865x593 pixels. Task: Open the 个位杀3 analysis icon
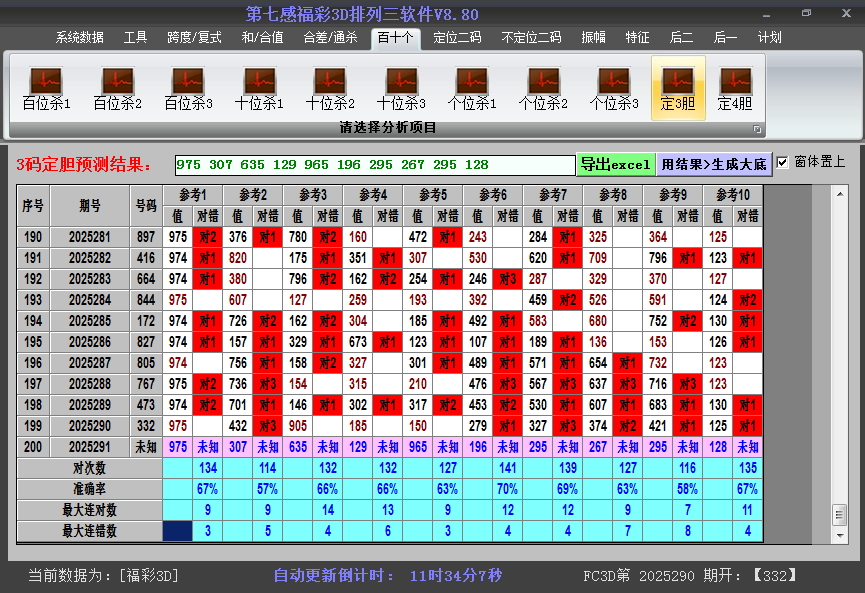click(615, 85)
